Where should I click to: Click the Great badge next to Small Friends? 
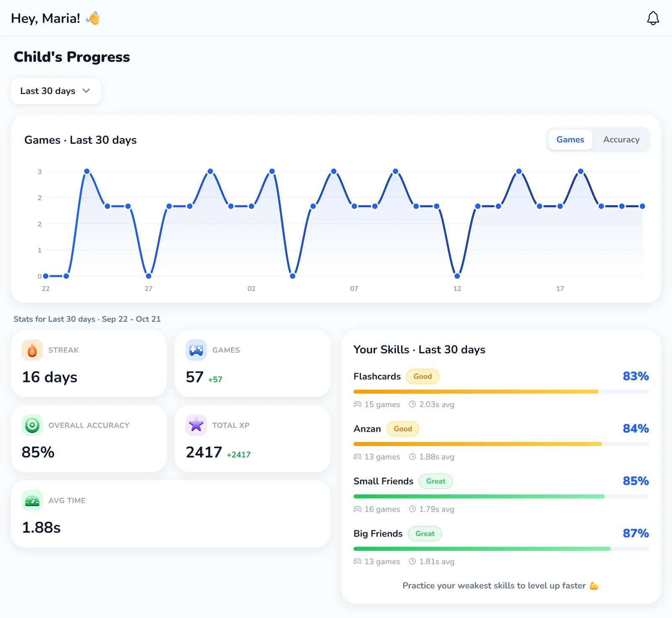[x=436, y=481]
